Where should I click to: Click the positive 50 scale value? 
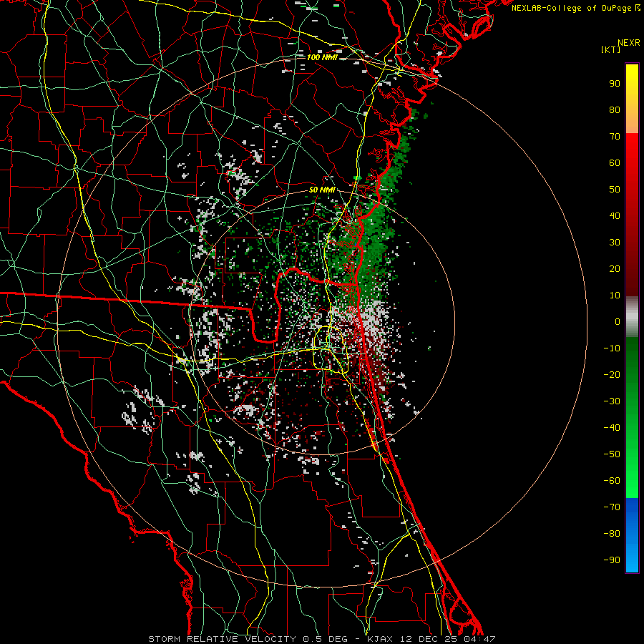click(615, 190)
